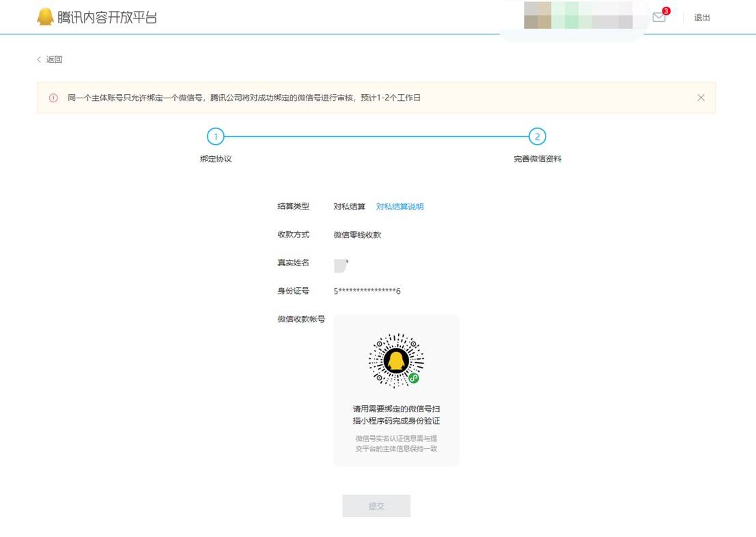Screen dimensions: 756x537
Task: Click the blurred account name area
Action: coord(578,15)
